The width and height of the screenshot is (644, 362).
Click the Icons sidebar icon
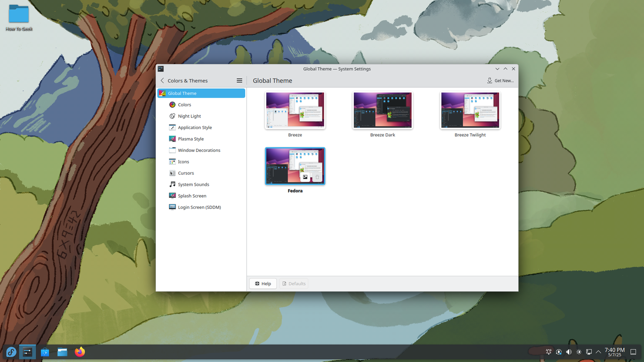click(x=172, y=162)
